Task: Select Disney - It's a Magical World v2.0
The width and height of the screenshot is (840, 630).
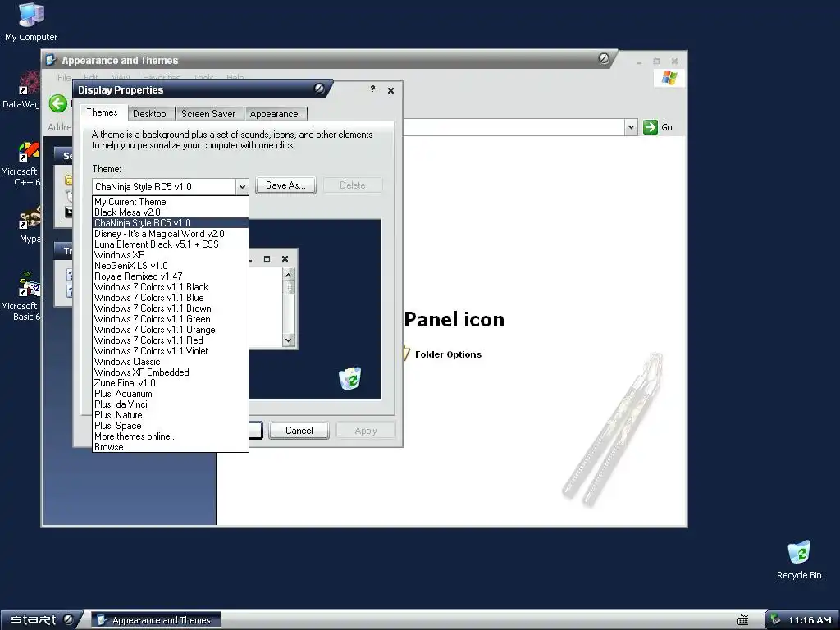Action: coord(171,234)
